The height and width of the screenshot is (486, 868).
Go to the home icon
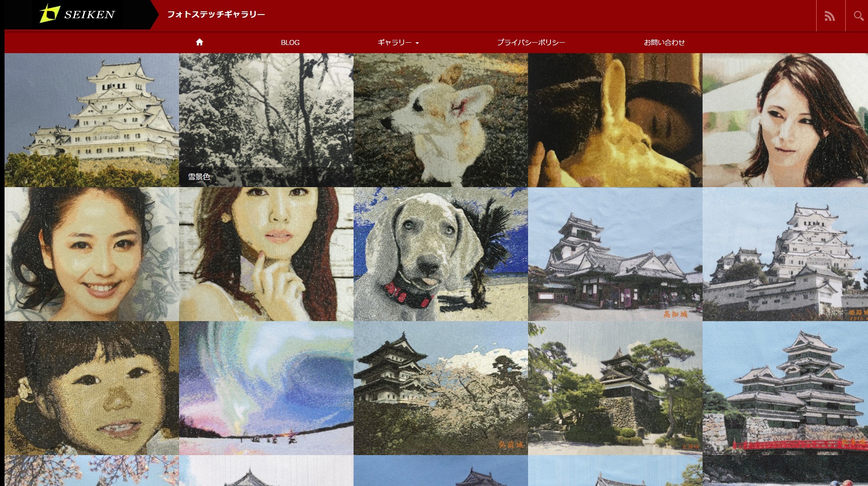pyautogui.click(x=200, y=42)
